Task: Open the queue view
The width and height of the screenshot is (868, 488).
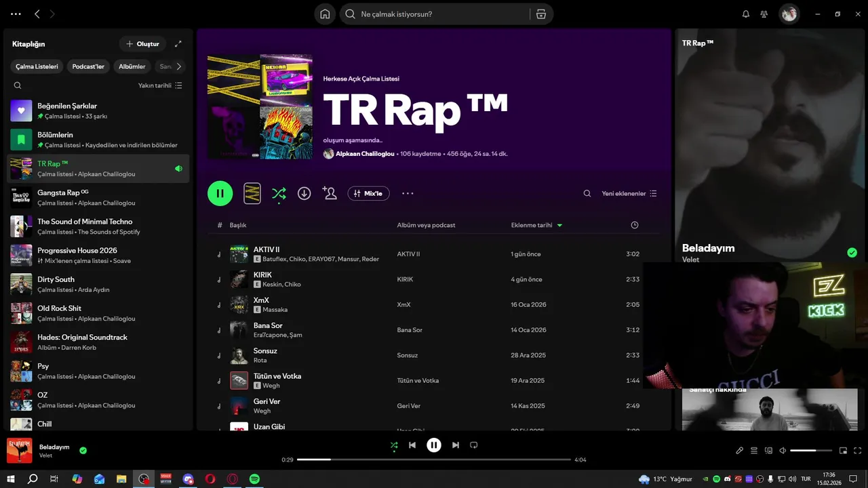Action: (754, 451)
